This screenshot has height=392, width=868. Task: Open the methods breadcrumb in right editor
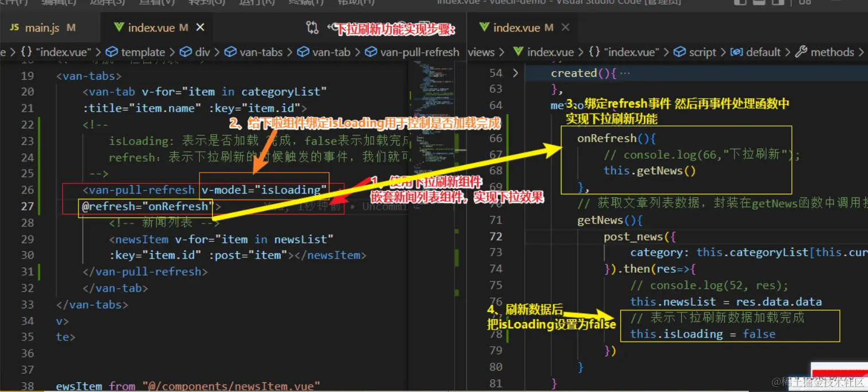point(826,52)
